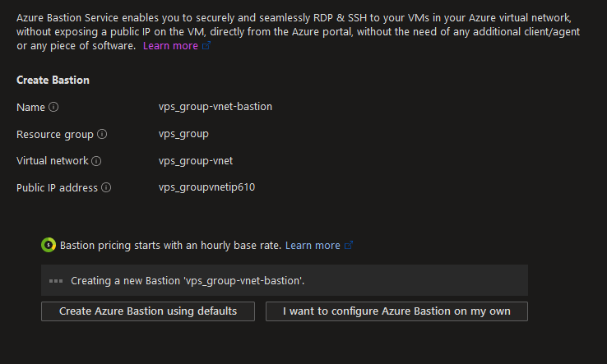This screenshot has width=607, height=364.
Task: Click external link icon after pricing Learn more
Action: click(349, 245)
